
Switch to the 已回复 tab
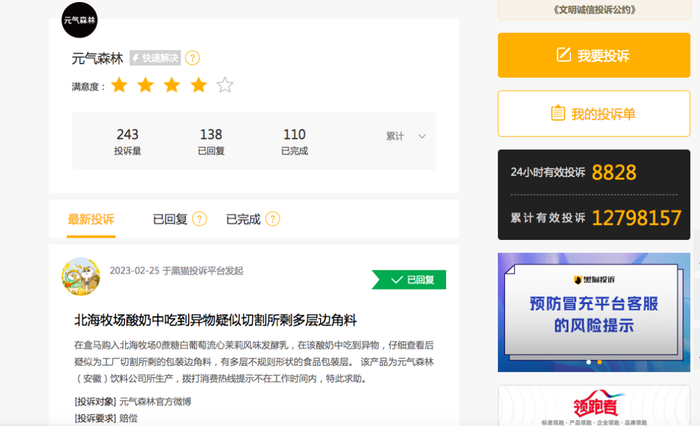[170, 219]
